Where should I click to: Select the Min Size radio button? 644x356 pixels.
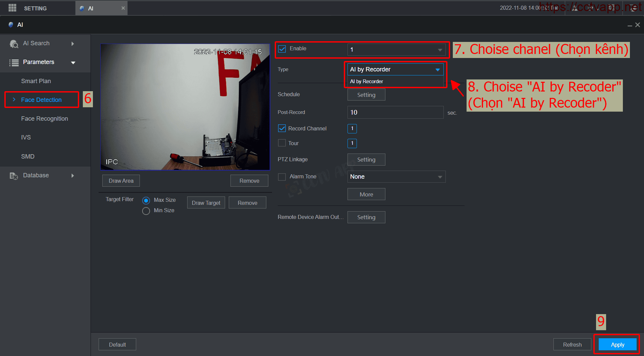coord(146,211)
